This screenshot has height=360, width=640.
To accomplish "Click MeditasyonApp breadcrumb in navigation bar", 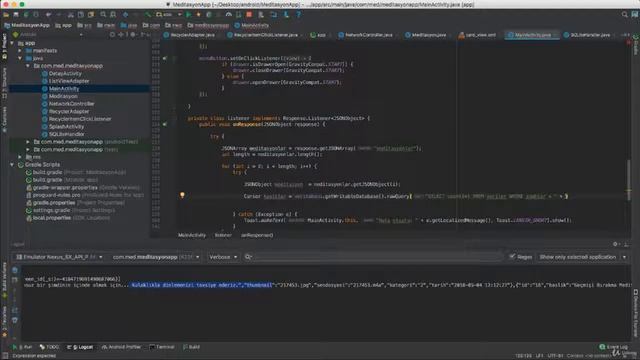I will point(27,25).
